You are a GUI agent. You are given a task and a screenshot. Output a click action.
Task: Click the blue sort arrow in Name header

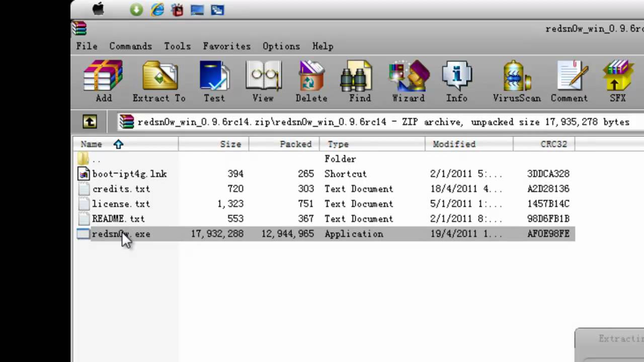point(118,144)
